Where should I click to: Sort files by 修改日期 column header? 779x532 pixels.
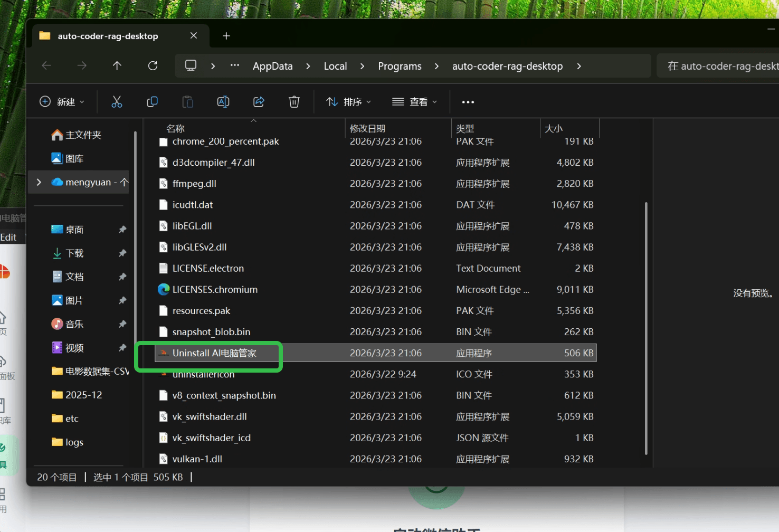pos(367,128)
